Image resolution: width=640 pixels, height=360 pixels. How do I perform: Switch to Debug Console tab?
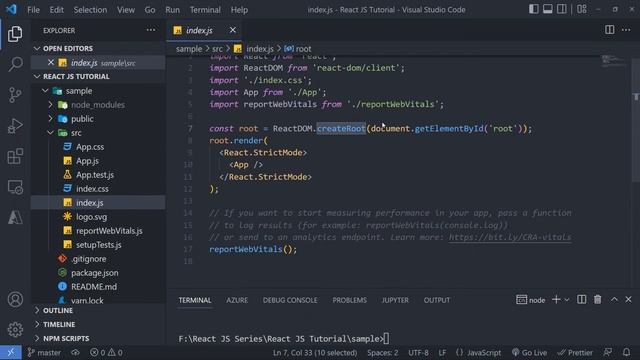pos(290,300)
